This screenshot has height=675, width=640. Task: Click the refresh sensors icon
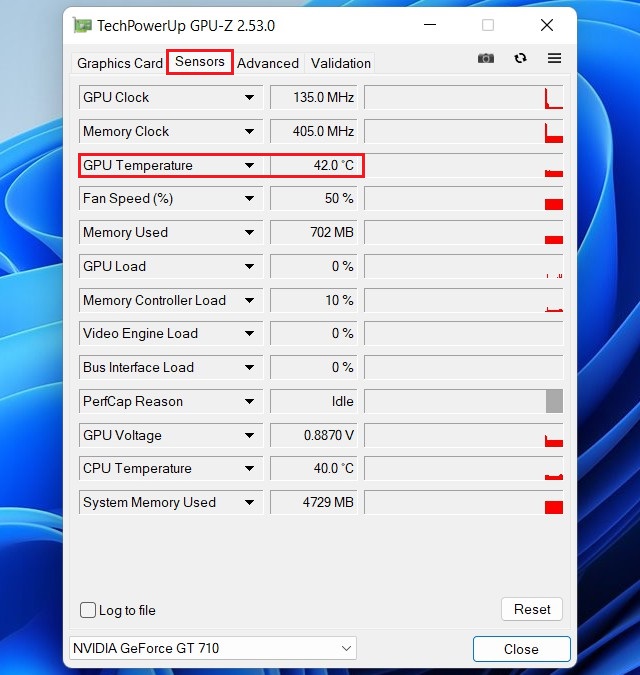pos(520,58)
